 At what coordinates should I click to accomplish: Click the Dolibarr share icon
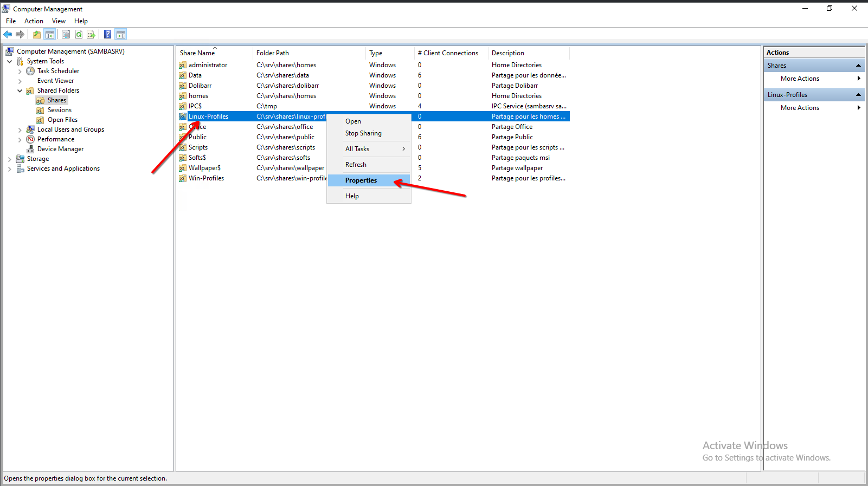[x=183, y=86]
